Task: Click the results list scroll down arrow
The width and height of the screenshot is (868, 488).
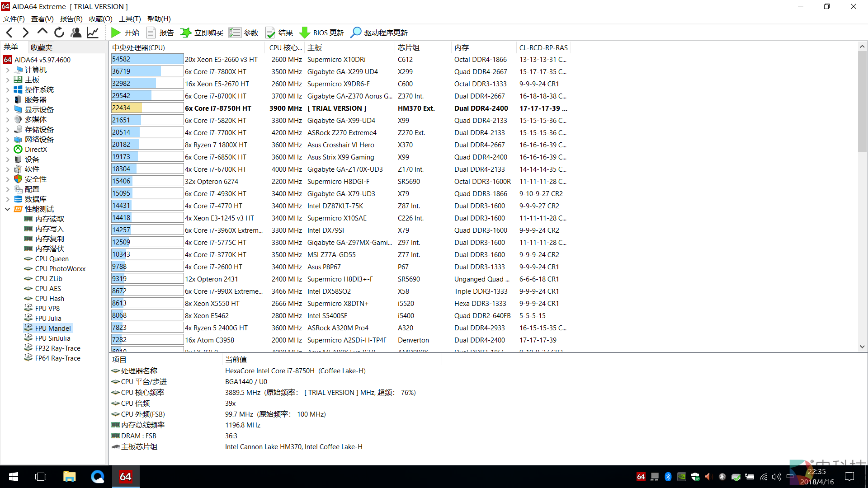Action: [x=862, y=347]
